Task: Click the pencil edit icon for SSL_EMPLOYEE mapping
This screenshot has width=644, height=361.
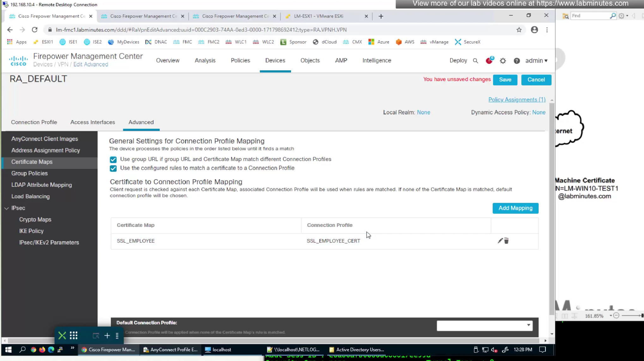Action: 500,241
